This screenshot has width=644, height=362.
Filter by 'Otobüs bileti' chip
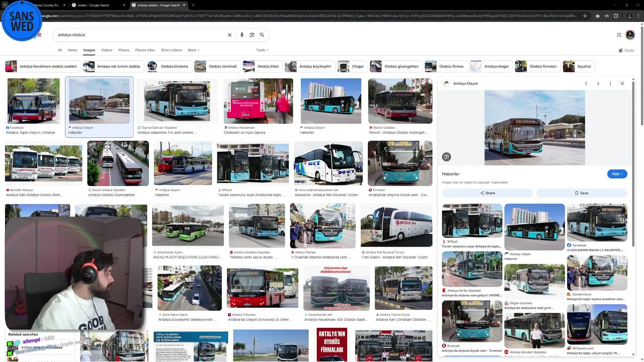pos(262,66)
